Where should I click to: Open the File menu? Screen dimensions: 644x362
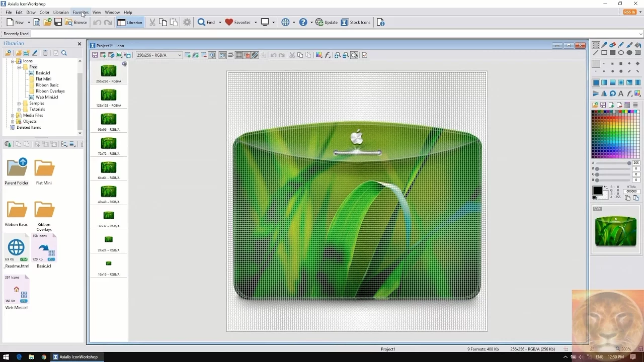click(x=9, y=12)
